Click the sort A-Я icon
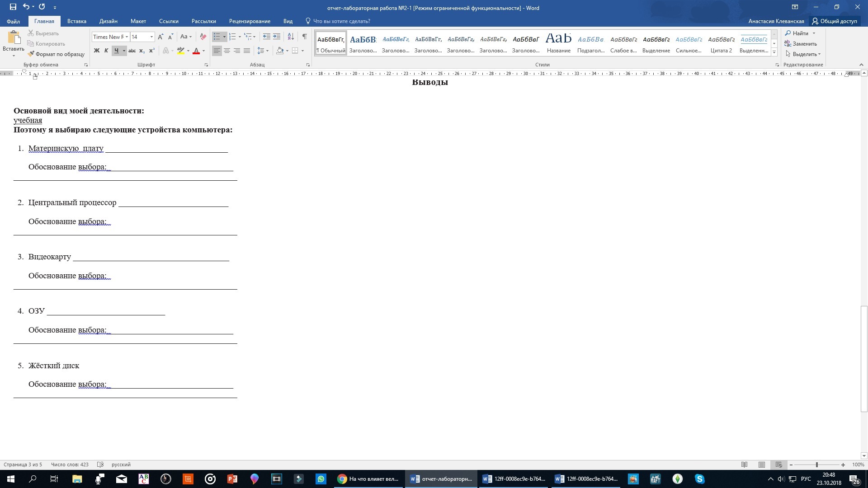The width and height of the screenshot is (868, 488). [x=291, y=37]
